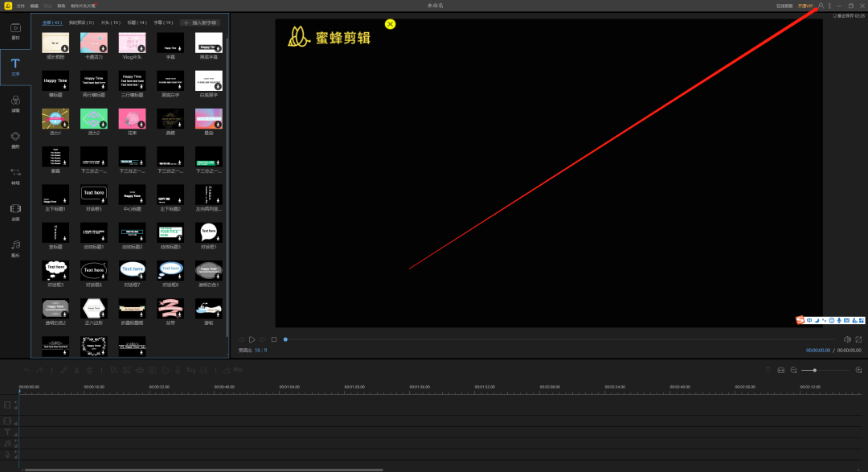Screen dimensions: 868x472
Task: Pick the 对话框1 speech bubble template
Action: (x=209, y=232)
